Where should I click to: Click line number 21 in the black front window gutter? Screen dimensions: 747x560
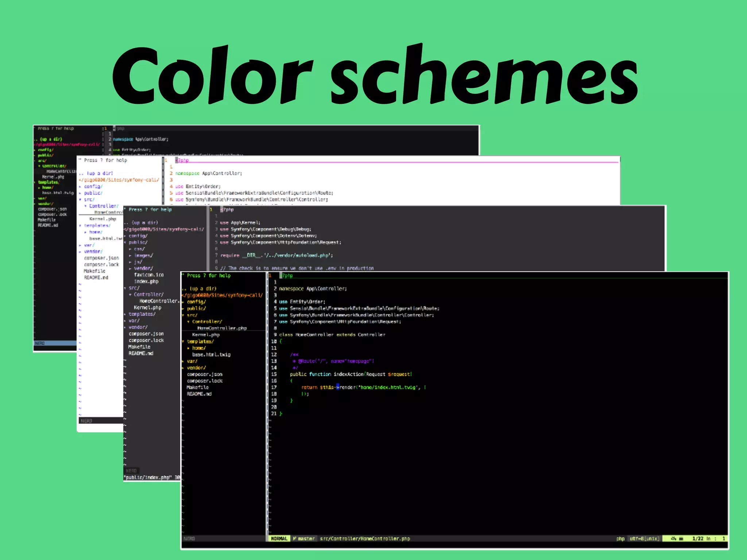coord(274,414)
